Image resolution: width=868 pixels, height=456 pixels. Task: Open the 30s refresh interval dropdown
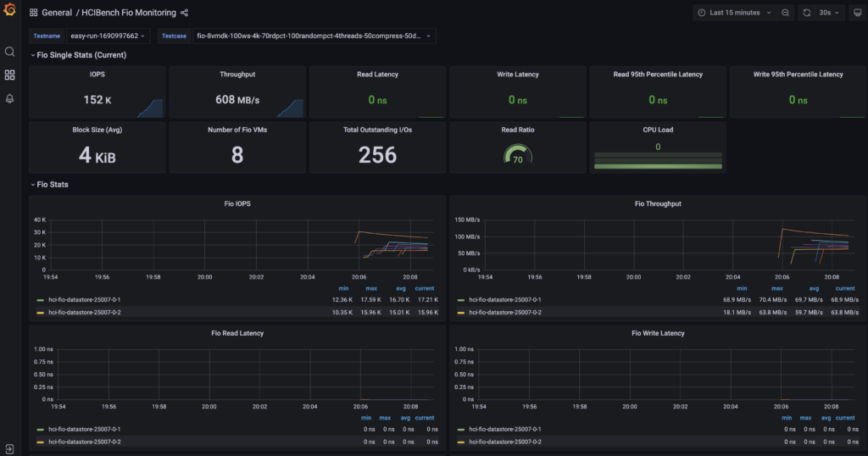pos(829,13)
